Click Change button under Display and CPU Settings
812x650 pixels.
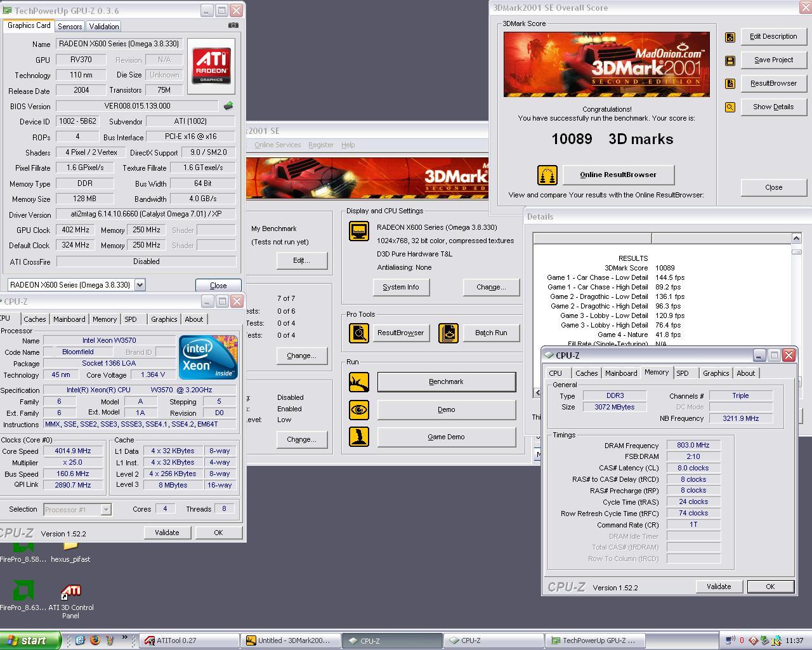491,287
